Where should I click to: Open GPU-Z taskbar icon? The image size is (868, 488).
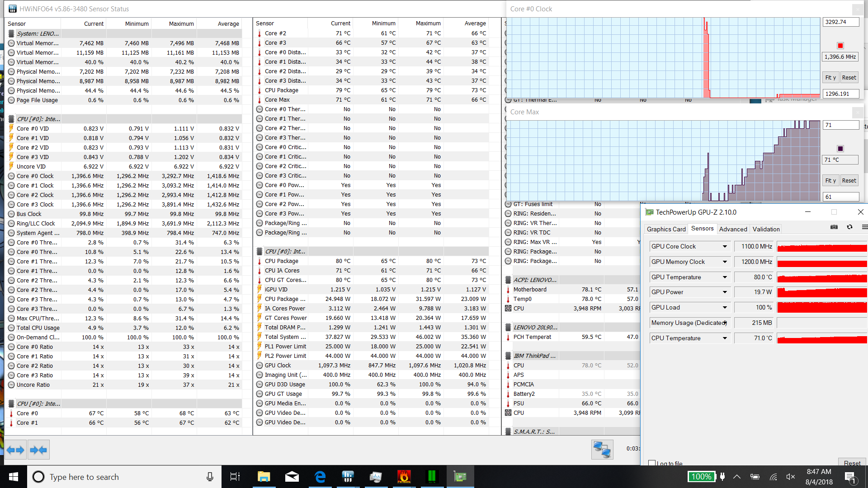click(460, 477)
